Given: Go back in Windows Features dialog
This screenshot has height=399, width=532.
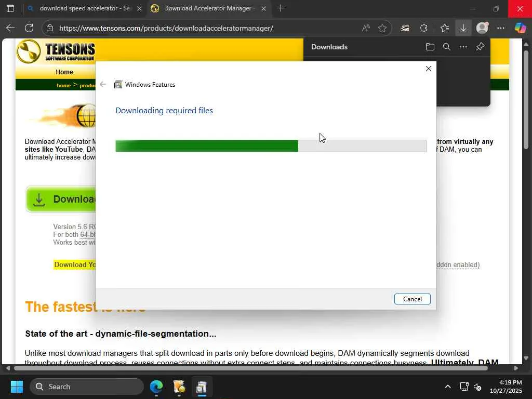Looking at the screenshot, I should (x=103, y=85).
